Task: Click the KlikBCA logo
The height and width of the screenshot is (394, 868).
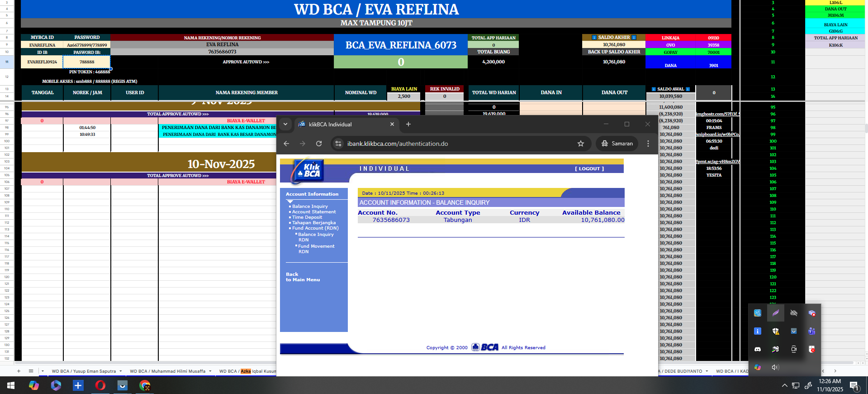Action: point(308,171)
